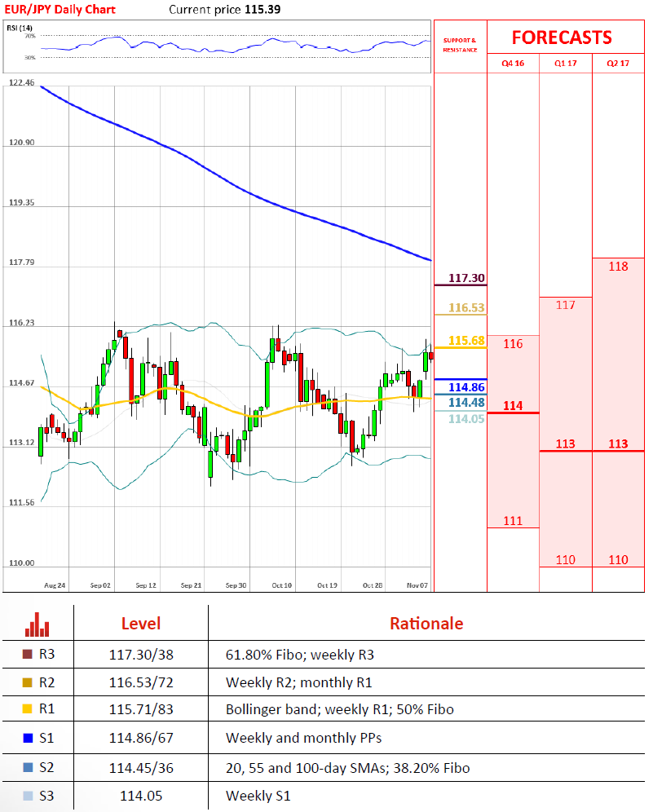653x812 pixels.
Task: Click the 116.53 resistance level label
Action: [x=466, y=307]
